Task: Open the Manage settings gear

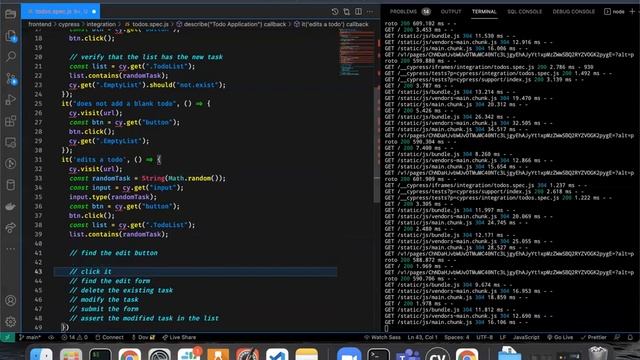Action: (11, 322)
